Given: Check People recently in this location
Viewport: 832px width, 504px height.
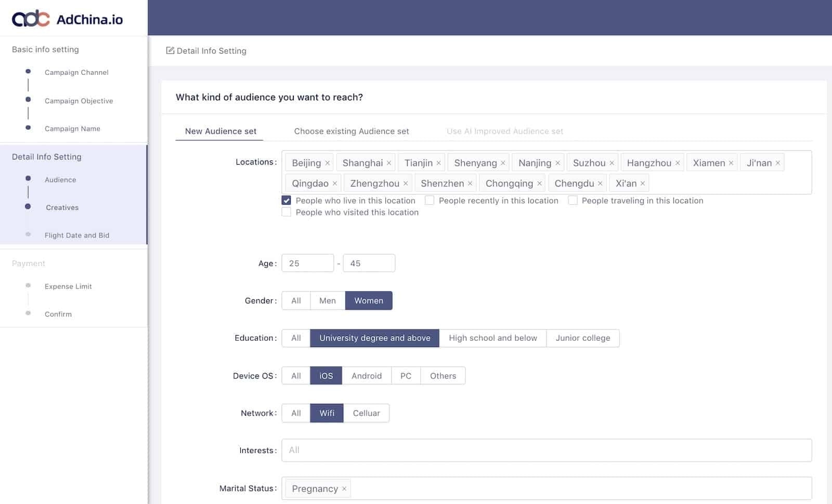Looking at the screenshot, I should pyautogui.click(x=430, y=201).
